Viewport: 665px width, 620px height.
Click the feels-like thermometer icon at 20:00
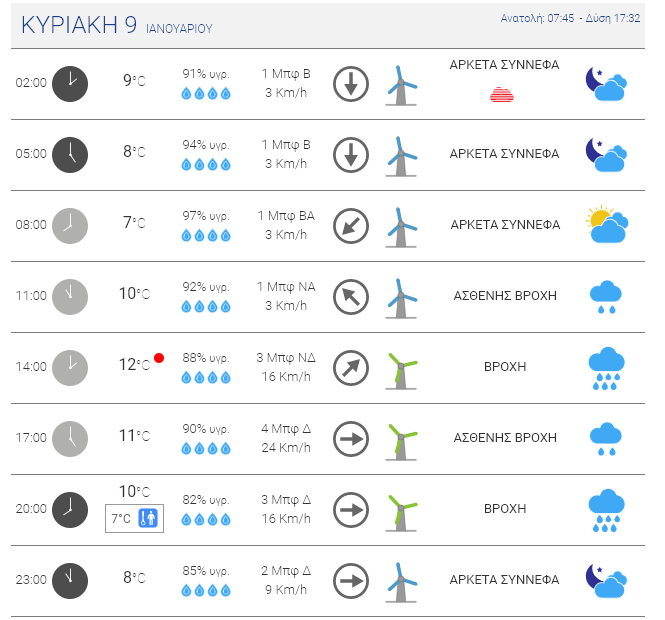[148, 518]
